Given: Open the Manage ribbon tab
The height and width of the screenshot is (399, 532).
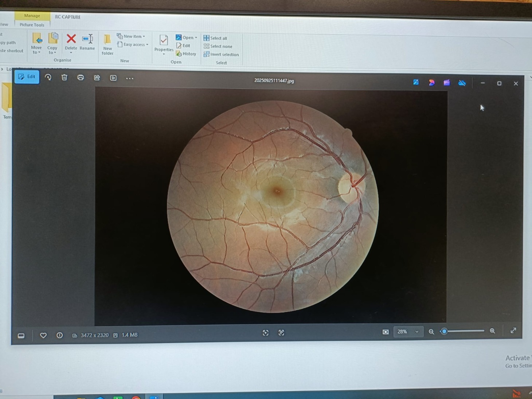Looking at the screenshot, I should [x=32, y=16].
